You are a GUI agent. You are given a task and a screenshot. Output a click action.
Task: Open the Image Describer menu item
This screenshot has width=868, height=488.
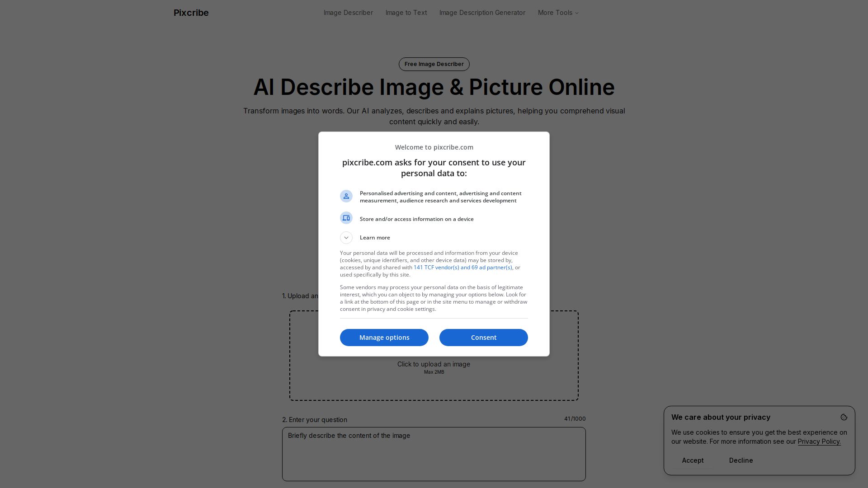(348, 13)
